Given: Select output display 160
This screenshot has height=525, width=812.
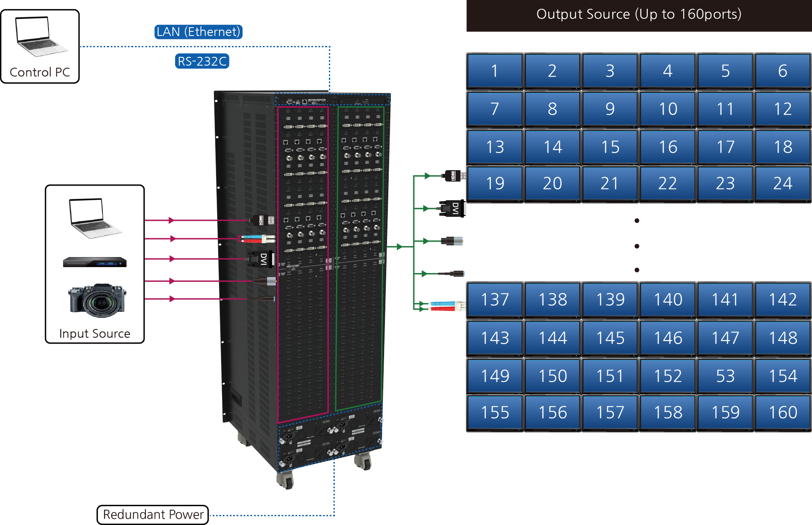Looking at the screenshot, I should [783, 413].
